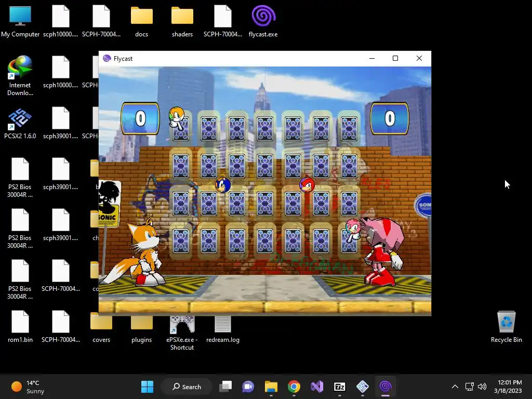Click the card under Tails cursor
This screenshot has width=532, height=399.
tap(181, 129)
